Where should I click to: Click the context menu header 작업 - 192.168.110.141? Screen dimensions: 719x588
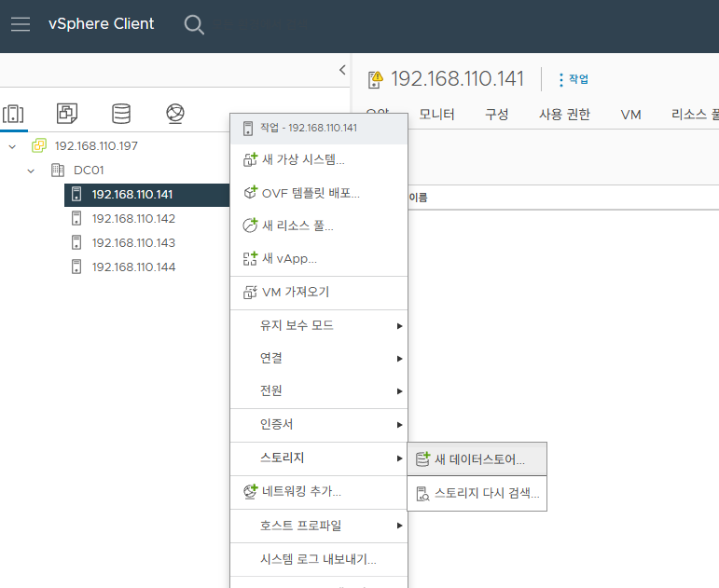click(319, 129)
